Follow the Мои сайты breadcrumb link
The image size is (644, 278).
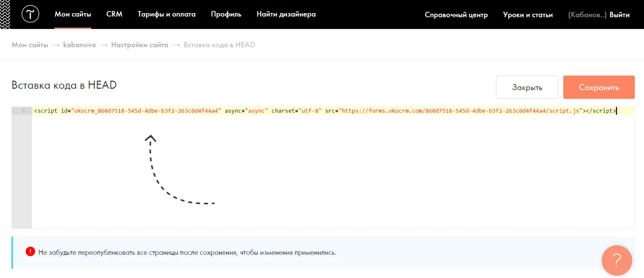click(30, 45)
